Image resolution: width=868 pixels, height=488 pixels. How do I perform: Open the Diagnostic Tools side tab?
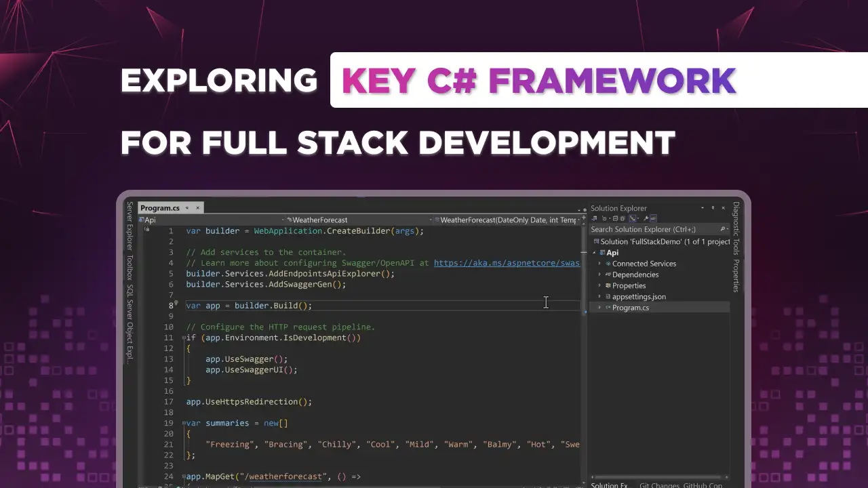(x=736, y=228)
